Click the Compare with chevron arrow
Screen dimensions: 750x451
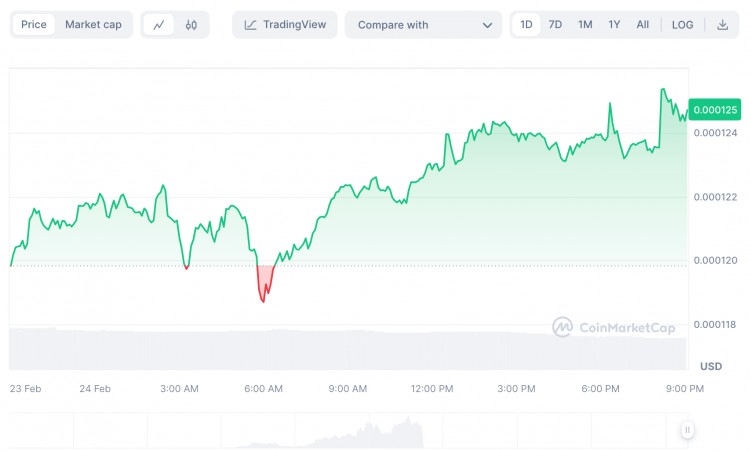click(487, 25)
